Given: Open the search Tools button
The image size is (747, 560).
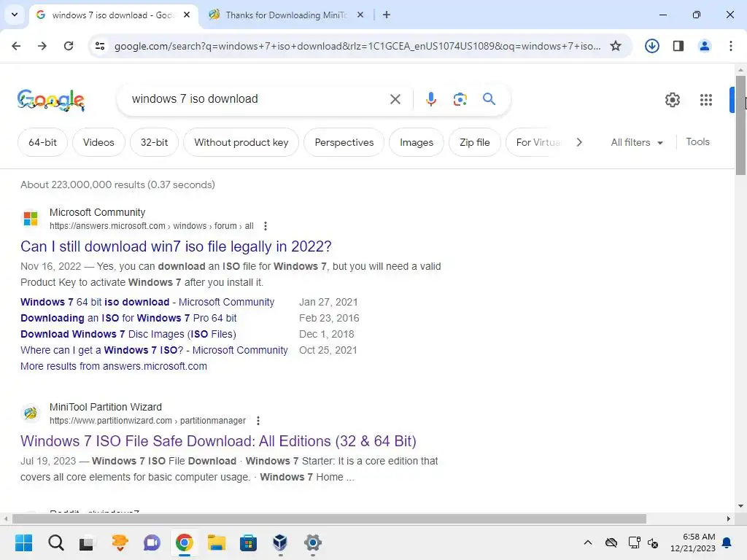Looking at the screenshot, I should click(x=697, y=142).
